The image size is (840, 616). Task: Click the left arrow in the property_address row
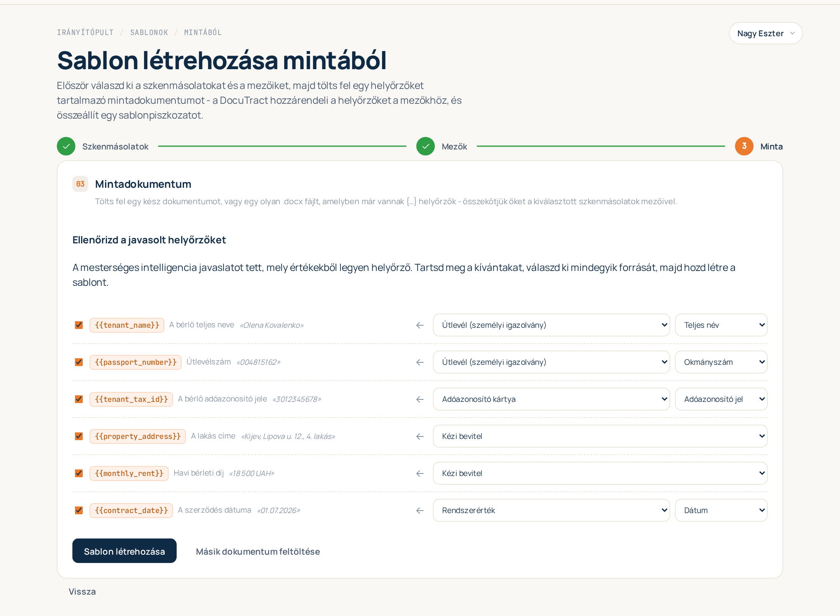[x=420, y=436]
